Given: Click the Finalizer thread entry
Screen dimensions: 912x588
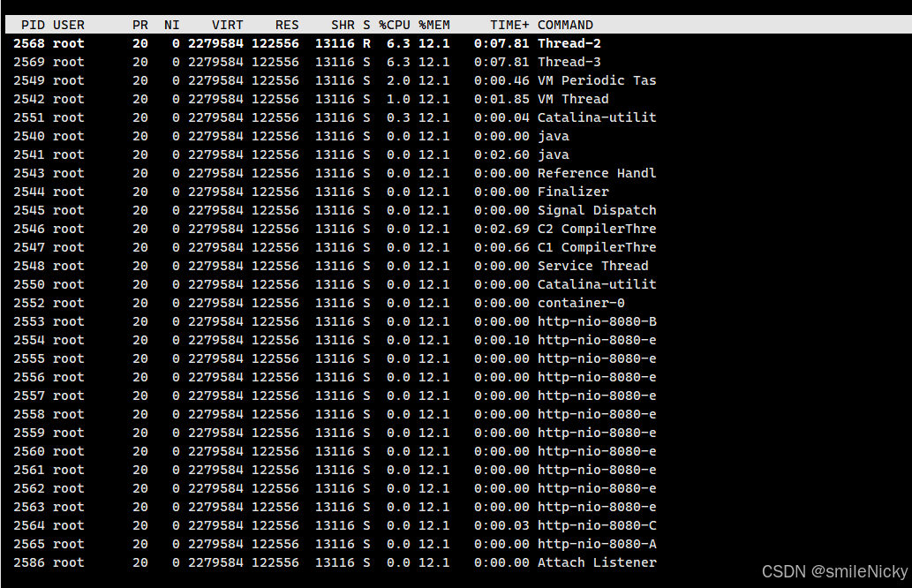Looking at the screenshot, I should 572,192.
